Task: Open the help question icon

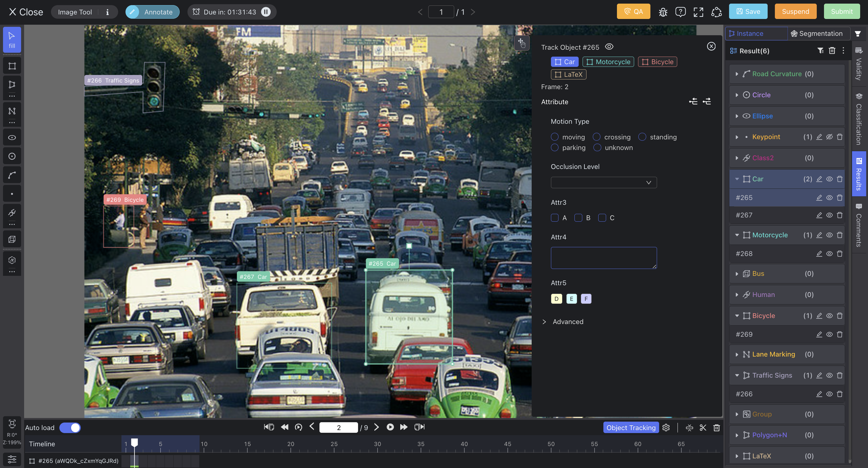Action: pyautogui.click(x=680, y=12)
